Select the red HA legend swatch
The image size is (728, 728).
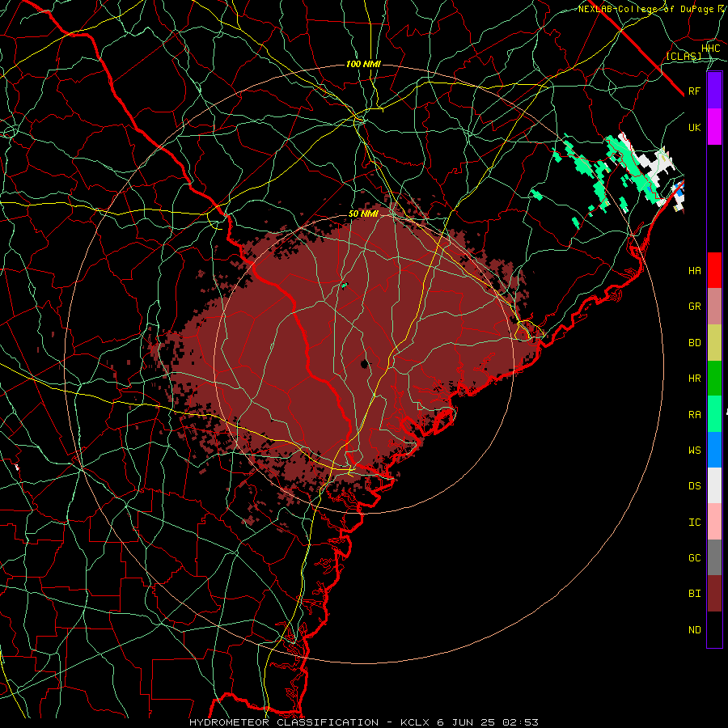tap(714, 270)
